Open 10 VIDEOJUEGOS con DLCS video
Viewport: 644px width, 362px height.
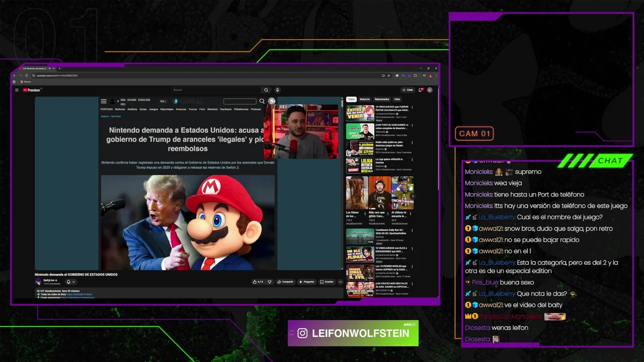pyautogui.click(x=360, y=254)
